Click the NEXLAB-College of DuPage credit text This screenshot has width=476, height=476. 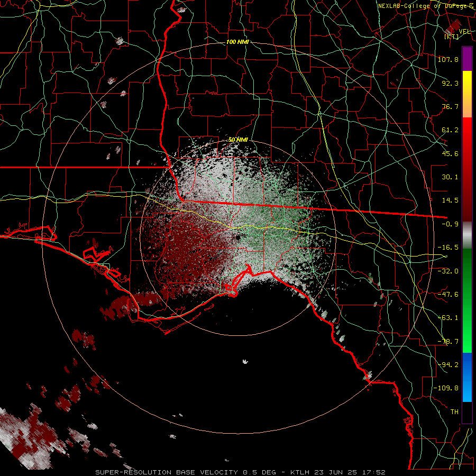(426, 6)
